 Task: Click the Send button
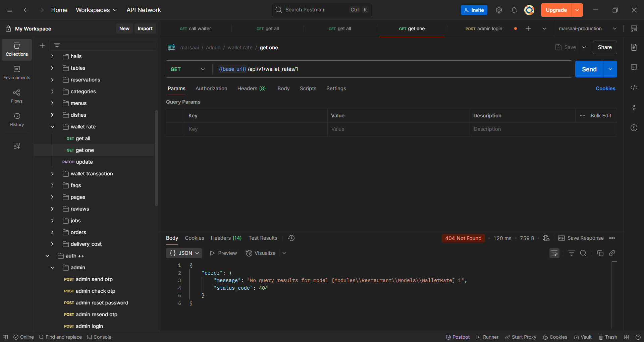tap(589, 69)
